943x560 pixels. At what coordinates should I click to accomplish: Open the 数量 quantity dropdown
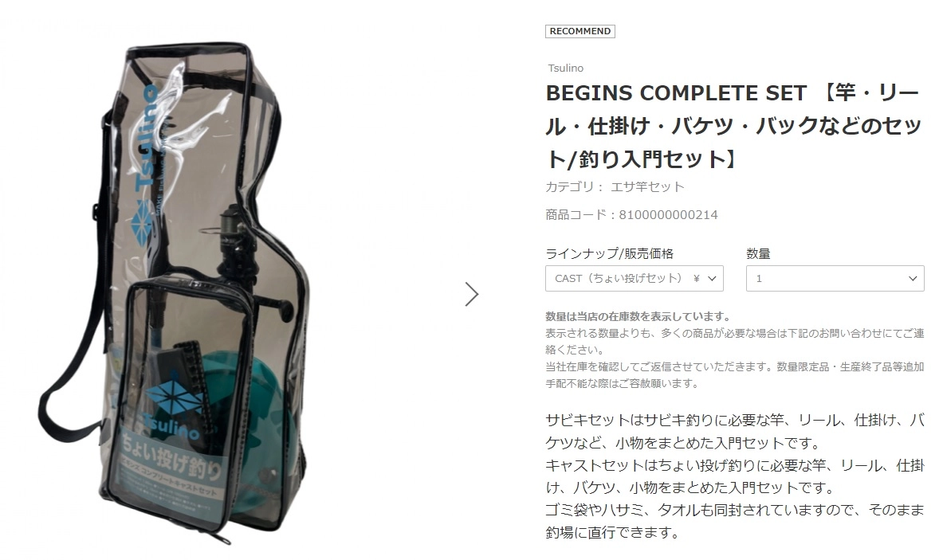click(x=835, y=279)
